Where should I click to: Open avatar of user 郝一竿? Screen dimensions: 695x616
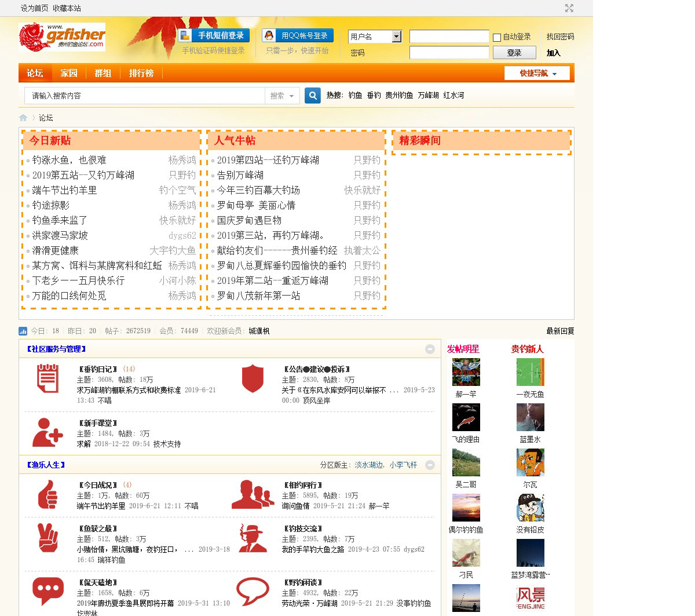[x=466, y=372]
